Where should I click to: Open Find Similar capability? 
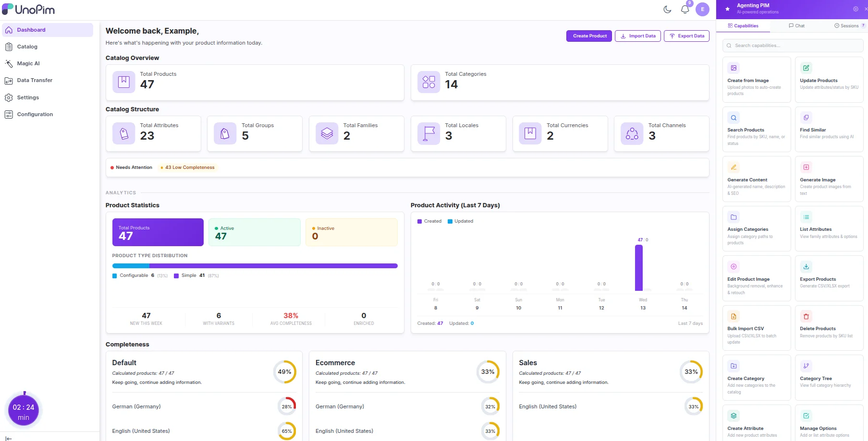click(829, 129)
